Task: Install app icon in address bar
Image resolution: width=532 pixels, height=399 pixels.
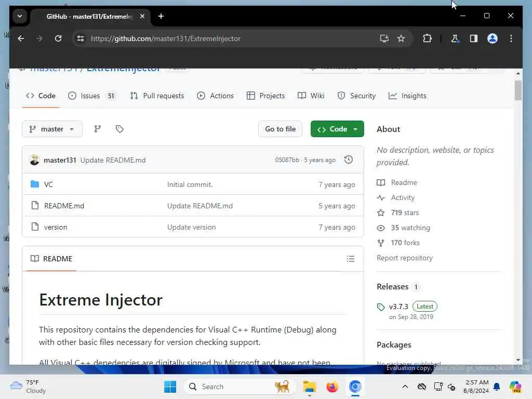Action: click(x=384, y=38)
